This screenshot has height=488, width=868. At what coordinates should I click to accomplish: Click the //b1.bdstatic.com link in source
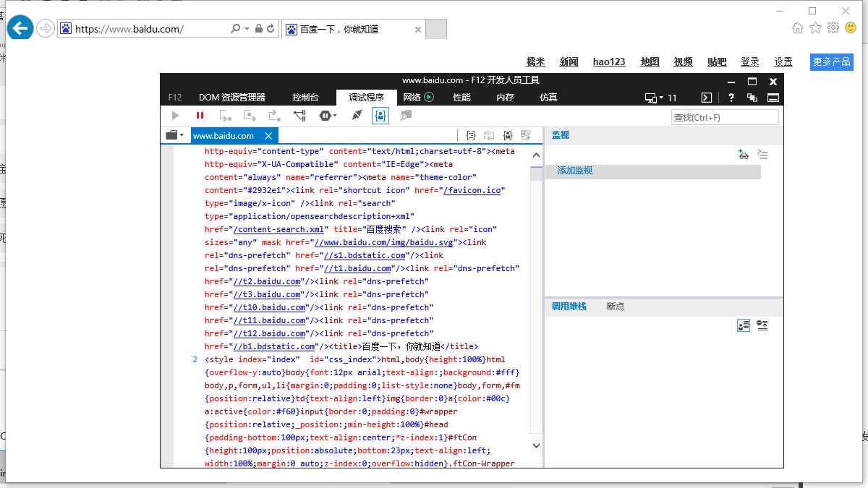point(273,346)
